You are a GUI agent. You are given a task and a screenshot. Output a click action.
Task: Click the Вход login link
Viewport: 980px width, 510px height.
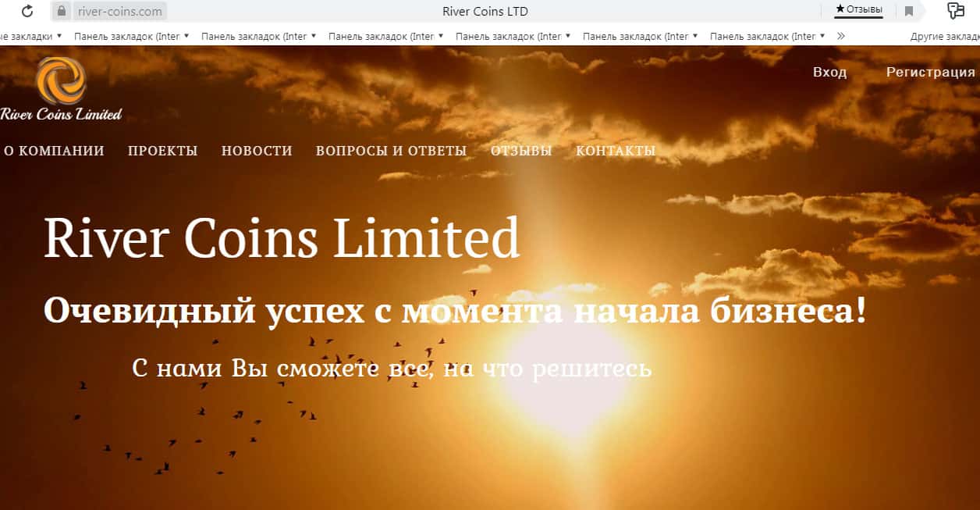click(x=829, y=72)
